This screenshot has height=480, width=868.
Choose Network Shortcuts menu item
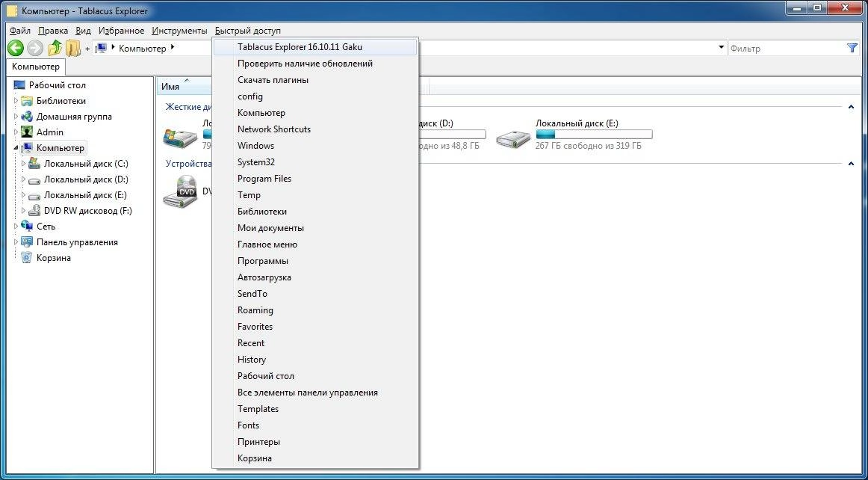(314, 129)
